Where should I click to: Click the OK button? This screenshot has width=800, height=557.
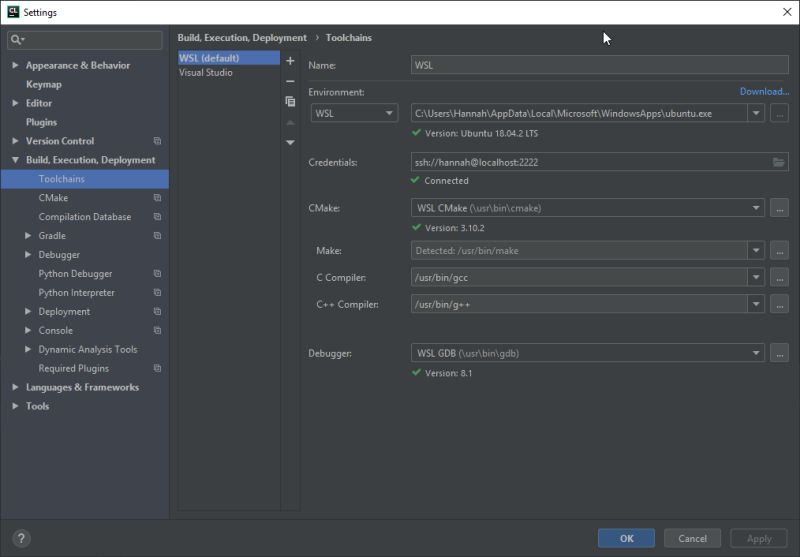click(626, 538)
